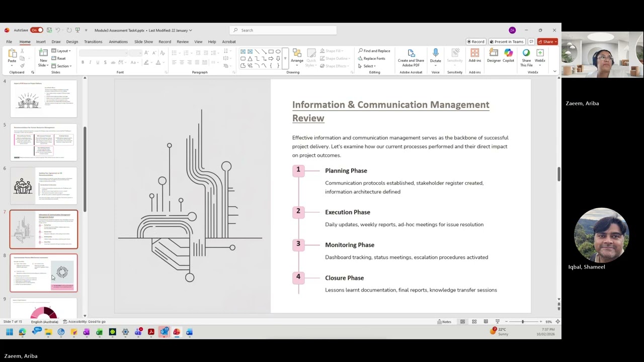This screenshot has height=362, width=644.
Task: Toggle the AutoSave switch
Action: pos(37,30)
